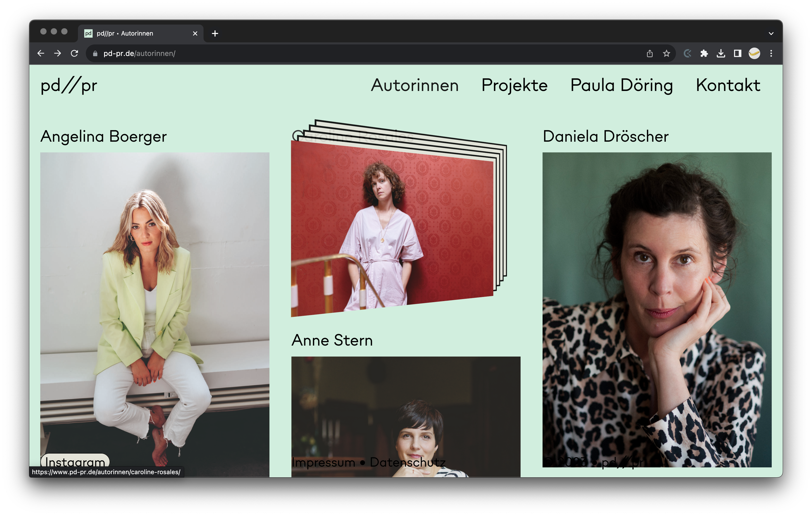
Task: Click the Instagram button
Action: point(75,461)
